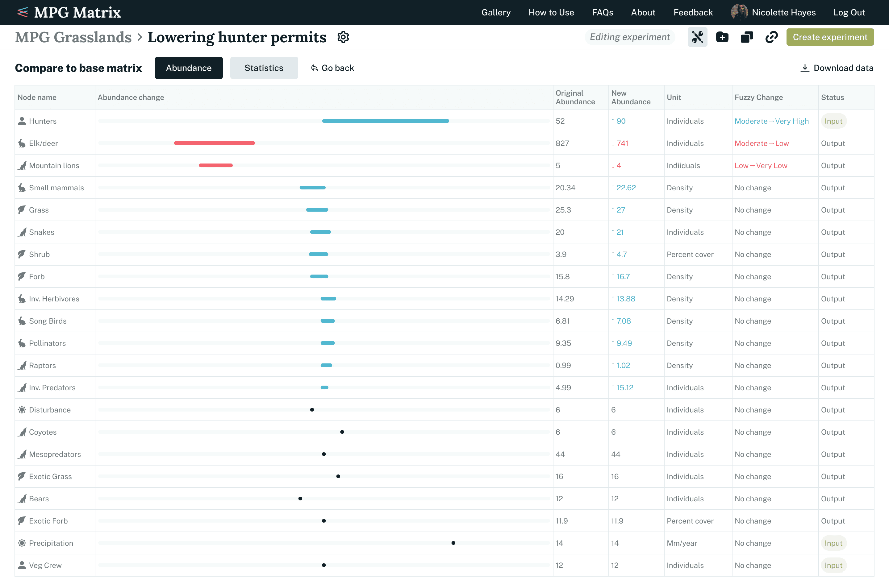Click the Precipitation sun icon
Viewport: 889px width, 588px height.
pyautogui.click(x=22, y=543)
